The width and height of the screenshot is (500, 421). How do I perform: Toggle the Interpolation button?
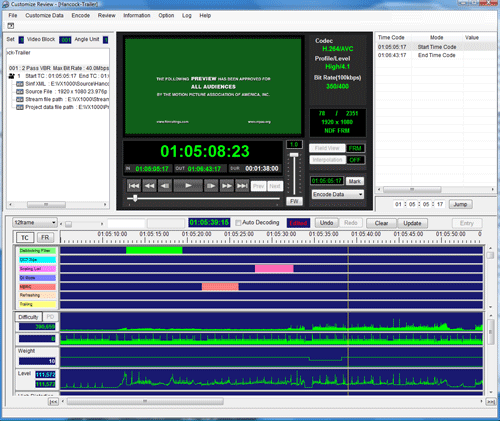click(x=327, y=160)
